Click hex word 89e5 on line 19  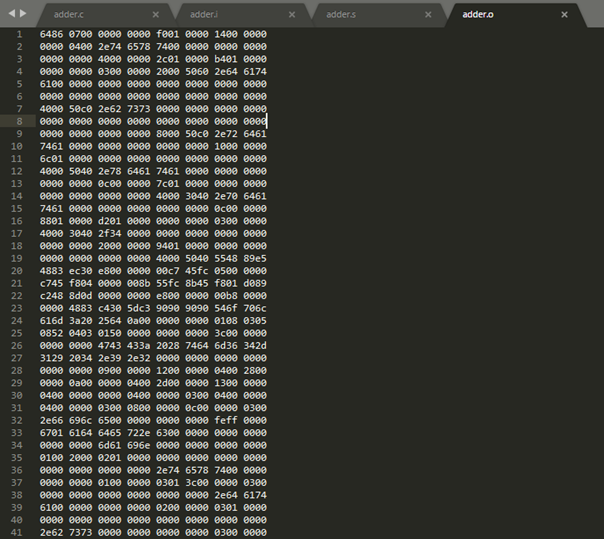255,259
